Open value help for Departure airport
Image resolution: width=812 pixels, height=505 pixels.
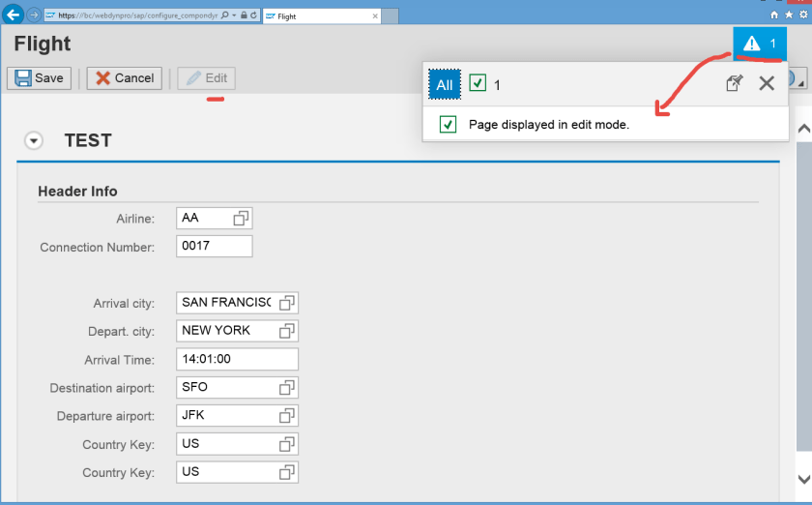[x=287, y=416]
